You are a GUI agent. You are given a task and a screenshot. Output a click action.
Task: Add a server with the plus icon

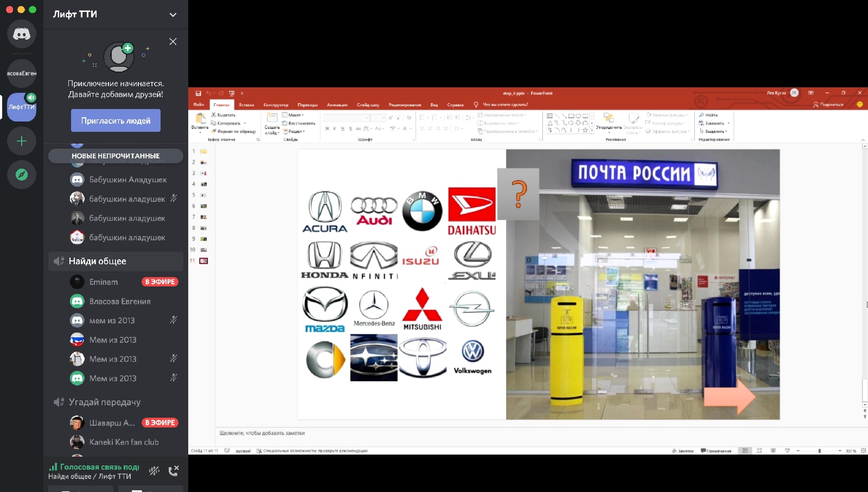(x=22, y=141)
